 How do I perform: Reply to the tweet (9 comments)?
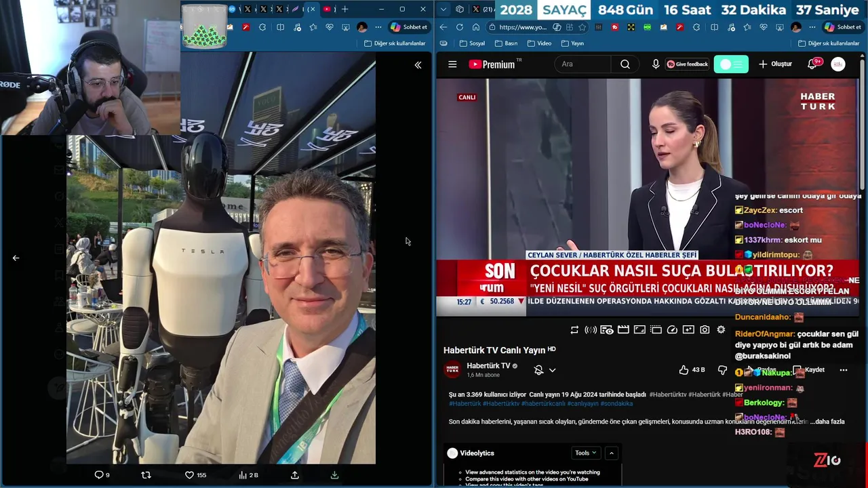click(x=102, y=475)
